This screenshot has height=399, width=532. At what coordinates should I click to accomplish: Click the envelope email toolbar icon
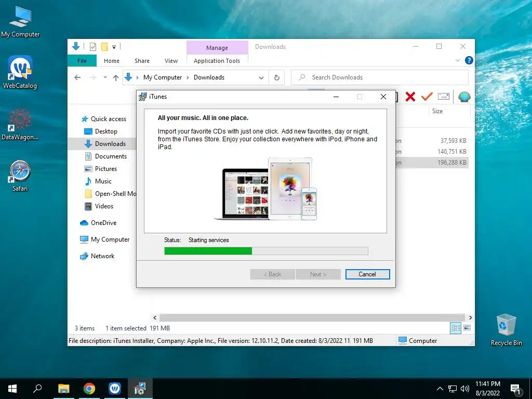pyautogui.click(x=444, y=97)
